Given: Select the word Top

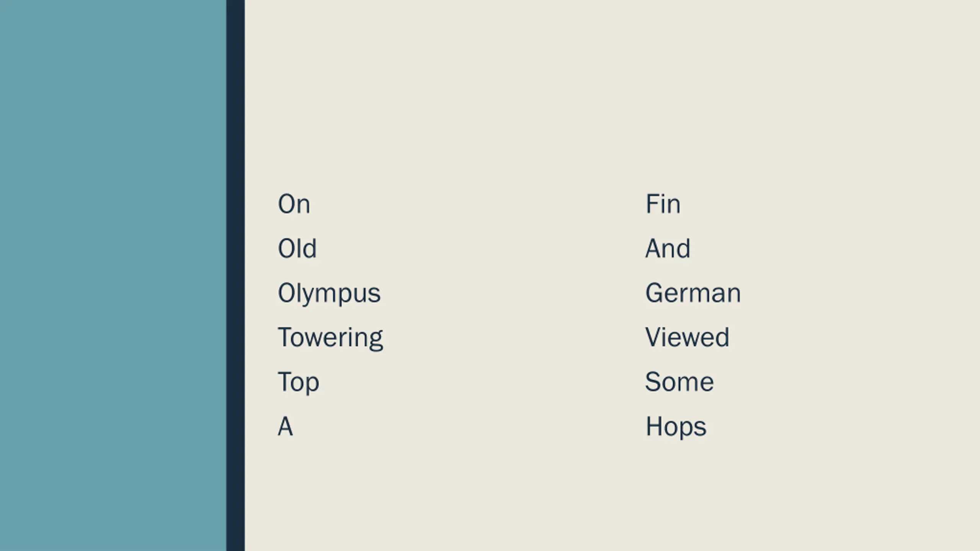Looking at the screenshot, I should coord(298,383).
